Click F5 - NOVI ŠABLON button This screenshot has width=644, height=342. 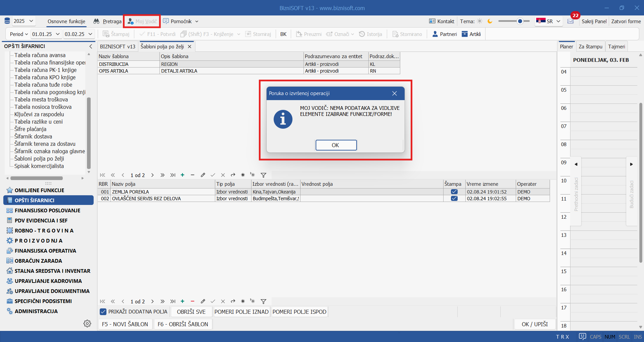coord(125,324)
